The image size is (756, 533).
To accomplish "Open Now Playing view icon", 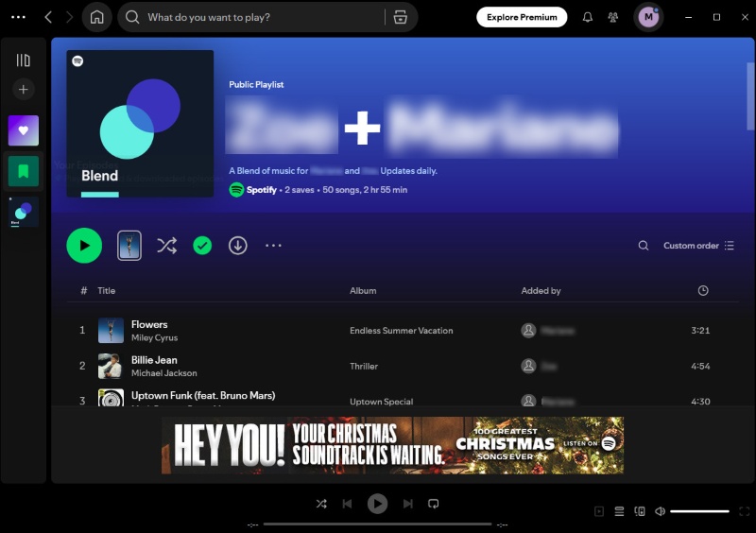I will (x=599, y=511).
